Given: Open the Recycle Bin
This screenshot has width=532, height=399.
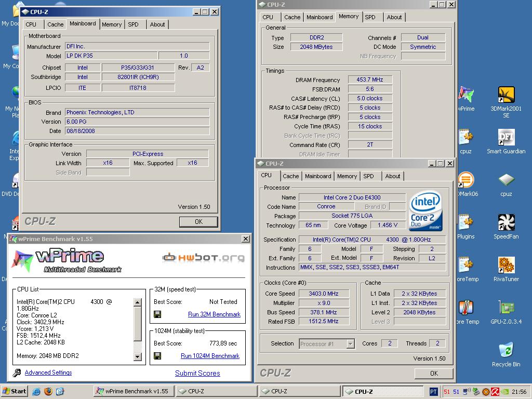Looking at the screenshot, I should 506,351.
